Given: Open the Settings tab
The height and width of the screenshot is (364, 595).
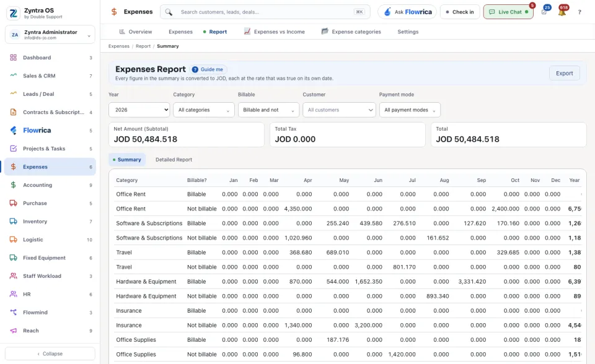Looking at the screenshot, I should (408, 32).
